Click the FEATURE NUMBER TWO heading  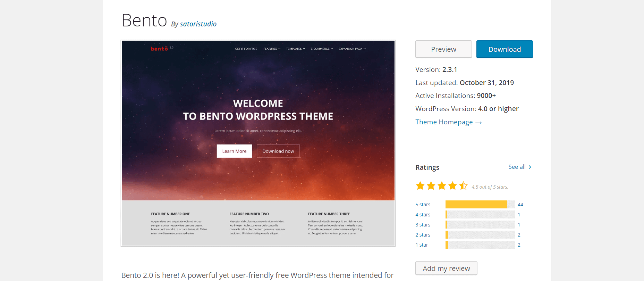[249, 214]
